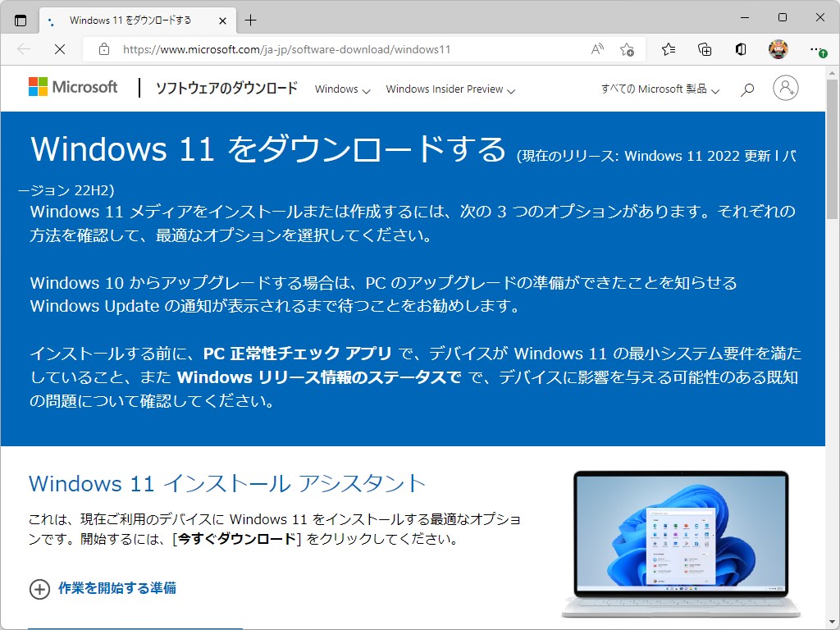Expand the Windows navigation dropdown

tap(342, 89)
